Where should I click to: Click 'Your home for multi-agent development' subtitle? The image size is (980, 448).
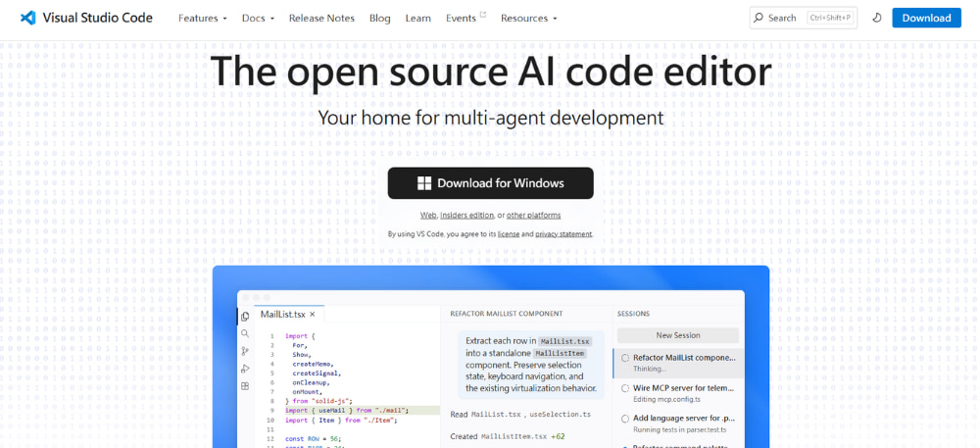tap(491, 118)
